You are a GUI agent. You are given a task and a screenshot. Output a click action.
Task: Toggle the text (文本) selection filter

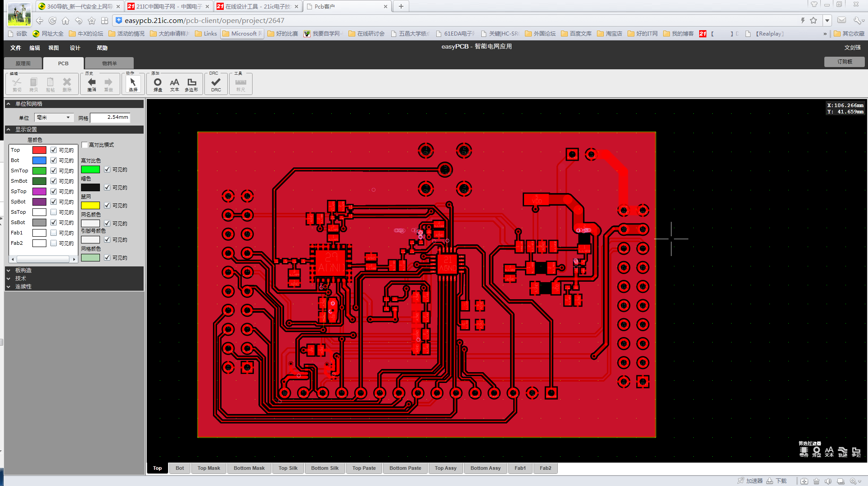pyautogui.click(x=829, y=452)
